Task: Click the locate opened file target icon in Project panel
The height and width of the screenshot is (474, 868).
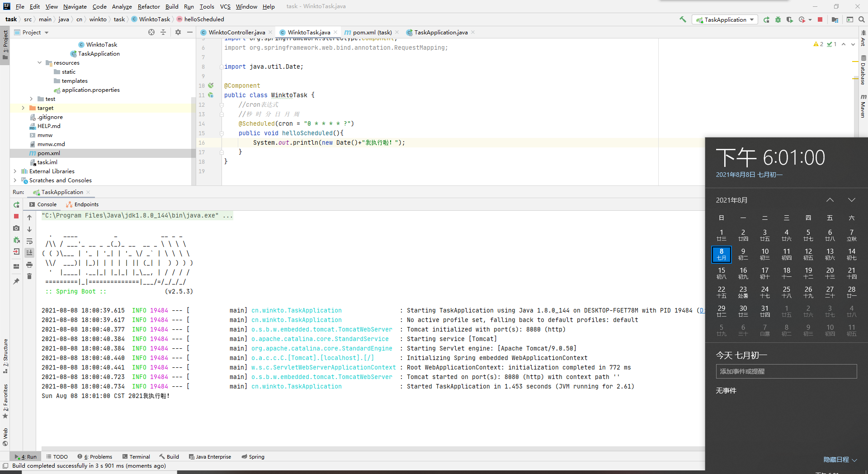Action: [151, 32]
